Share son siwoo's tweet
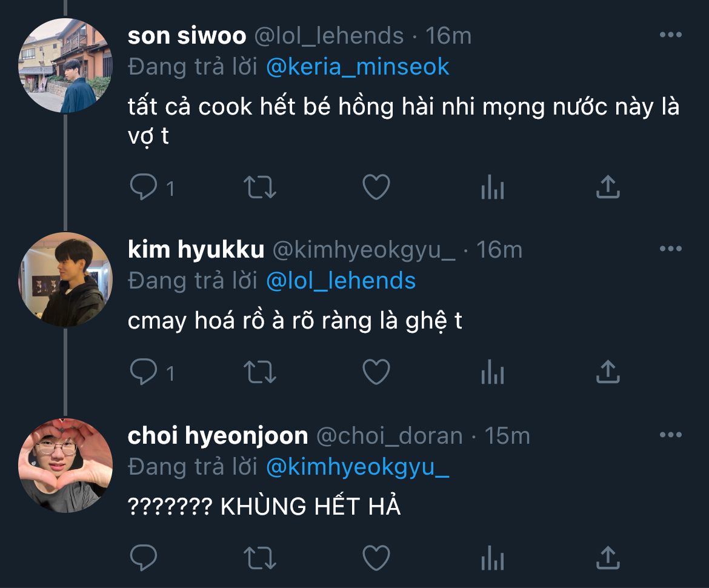The width and height of the screenshot is (709, 588). click(607, 187)
